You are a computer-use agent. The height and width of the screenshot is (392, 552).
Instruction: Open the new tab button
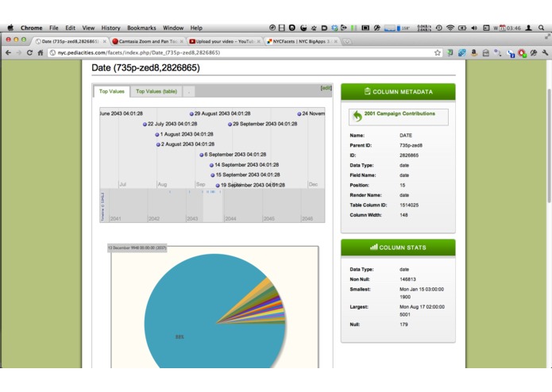coord(347,41)
